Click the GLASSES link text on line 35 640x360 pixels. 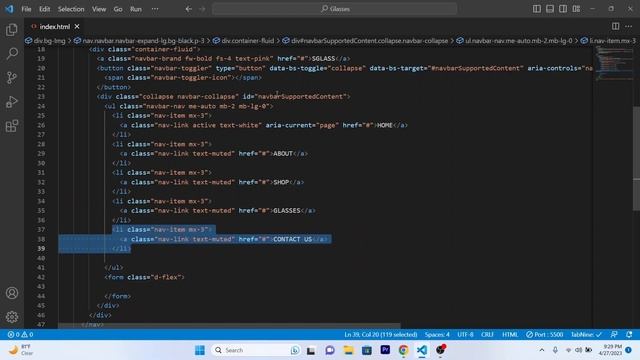pyautogui.click(x=287, y=211)
